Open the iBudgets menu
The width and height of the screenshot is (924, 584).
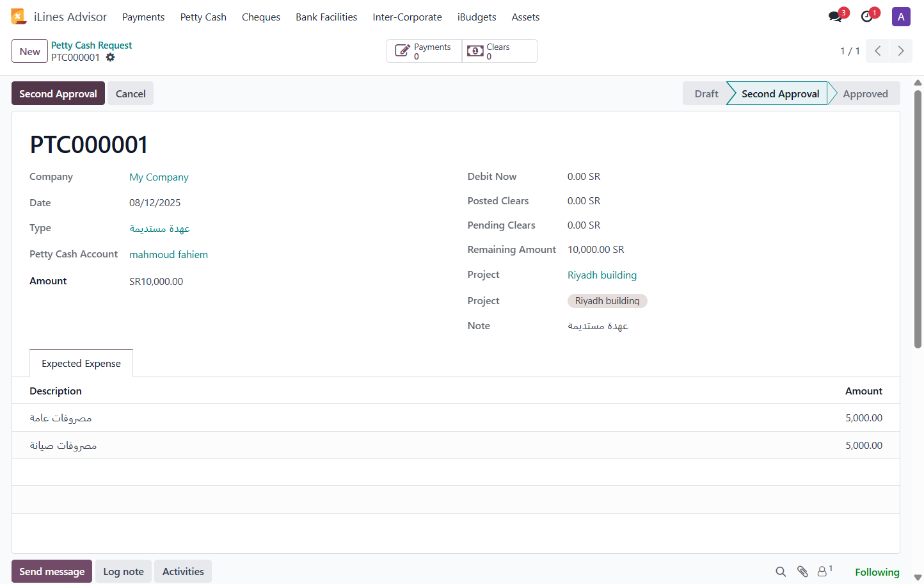[x=477, y=17]
